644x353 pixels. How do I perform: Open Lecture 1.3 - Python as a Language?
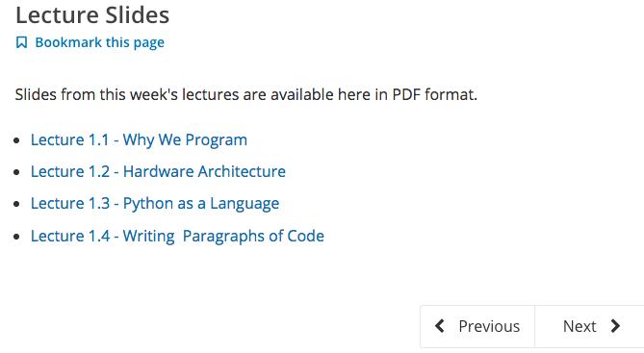[155, 204]
